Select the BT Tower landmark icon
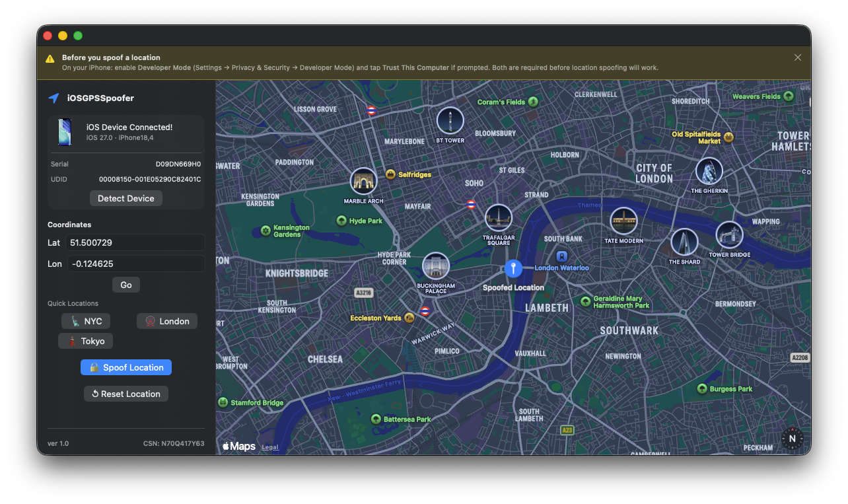The width and height of the screenshot is (848, 504). click(450, 121)
